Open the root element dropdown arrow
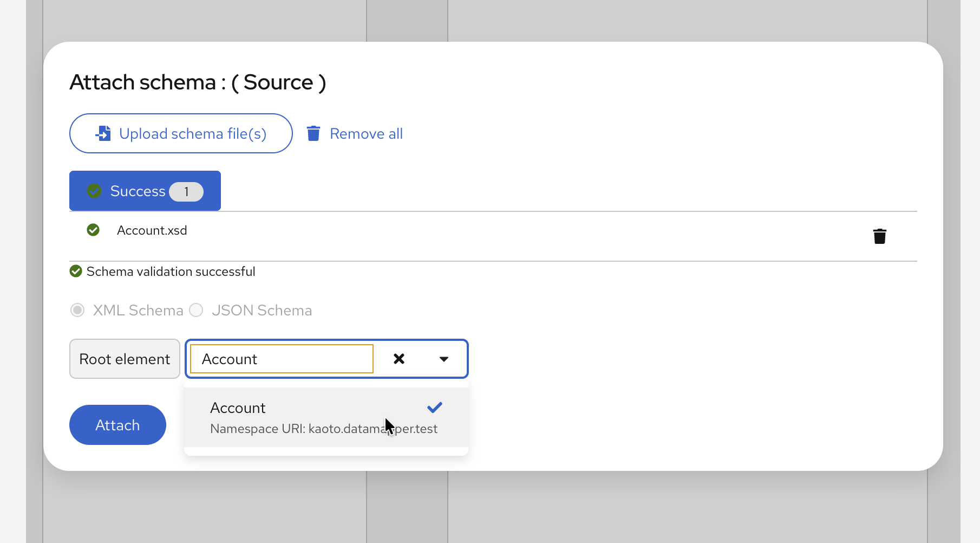 (444, 359)
